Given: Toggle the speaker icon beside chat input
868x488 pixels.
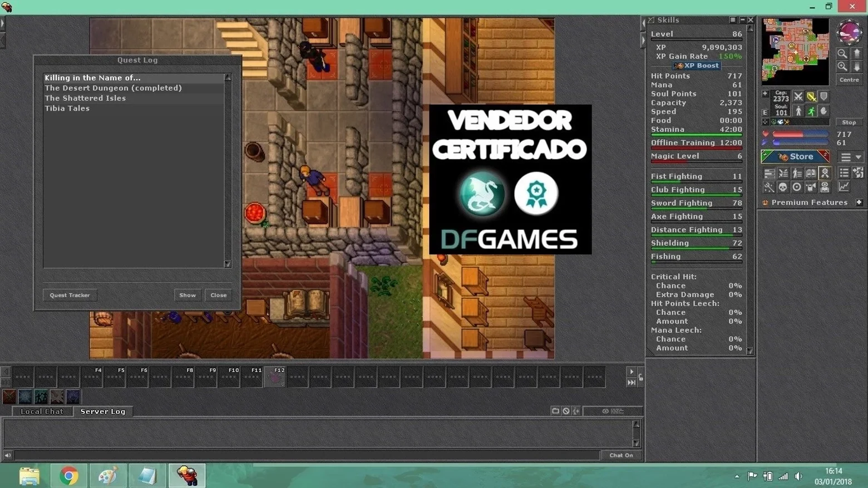Looking at the screenshot, I should coord(8,455).
